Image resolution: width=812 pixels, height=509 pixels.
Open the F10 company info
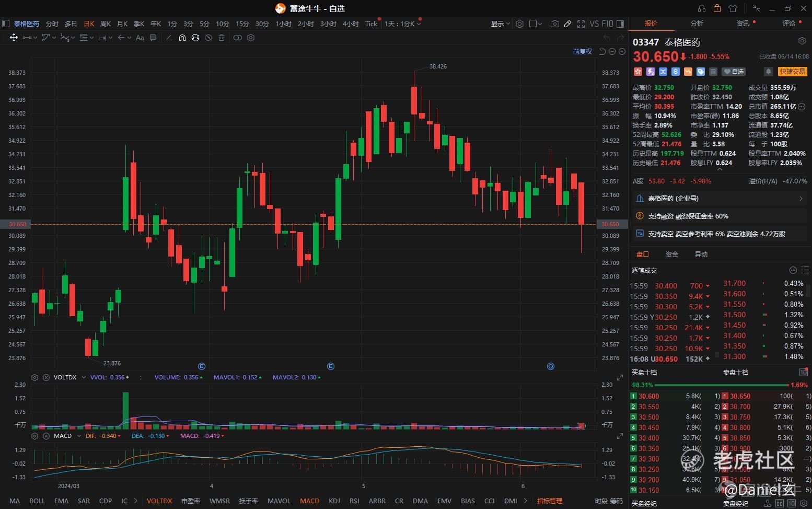607,24
